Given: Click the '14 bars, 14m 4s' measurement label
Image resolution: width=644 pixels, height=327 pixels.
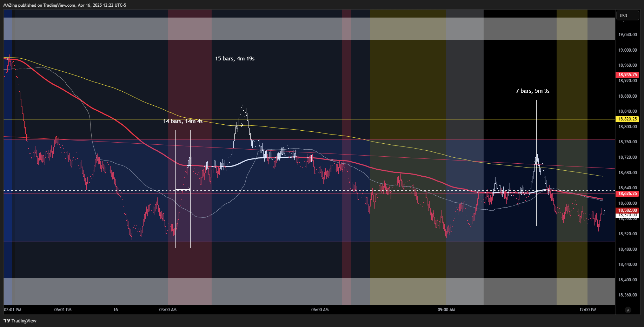Looking at the screenshot, I should [183, 121].
